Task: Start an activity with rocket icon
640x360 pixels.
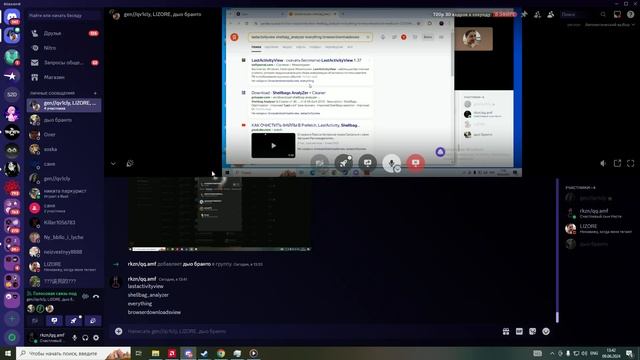Action: tap(73, 321)
